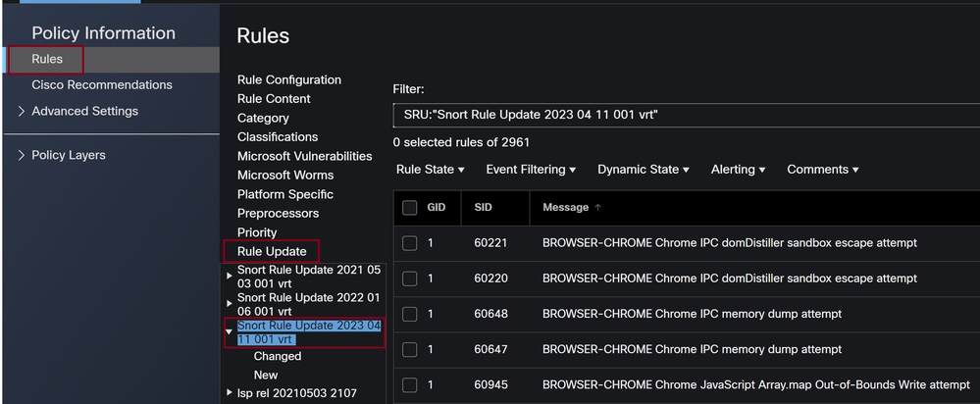Open Rule State dropdown

(430, 170)
